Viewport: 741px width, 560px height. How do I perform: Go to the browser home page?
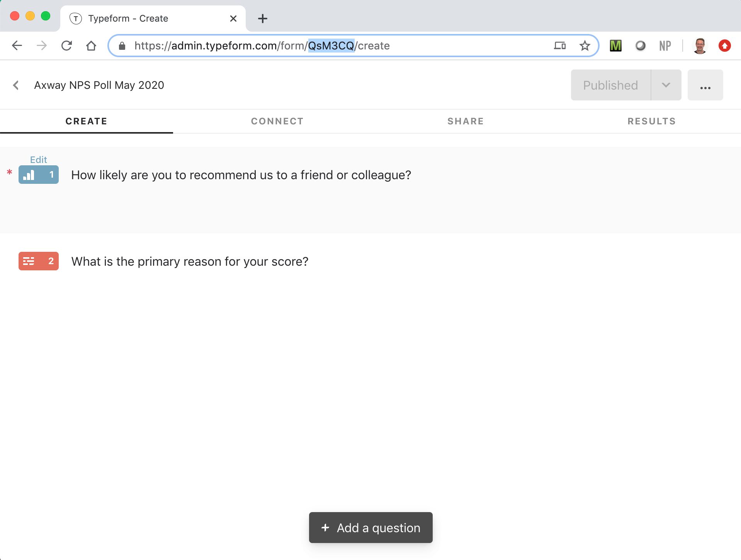point(91,46)
